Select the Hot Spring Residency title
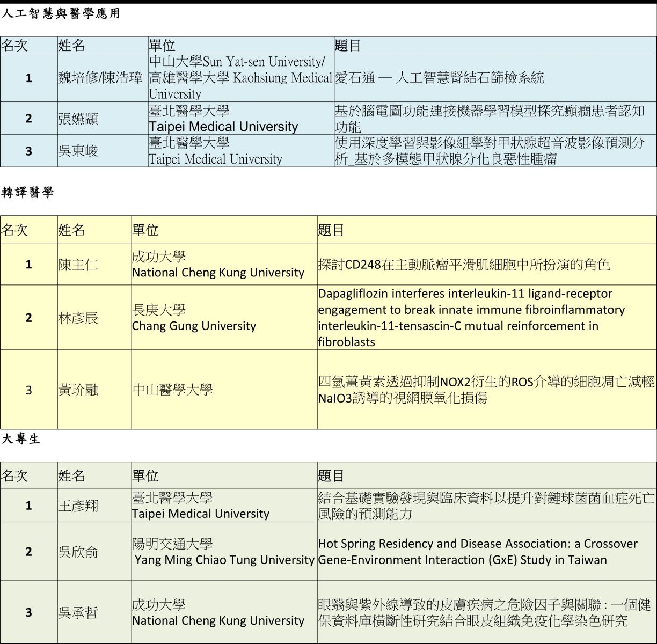The height and width of the screenshot is (644, 657). [478, 552]
